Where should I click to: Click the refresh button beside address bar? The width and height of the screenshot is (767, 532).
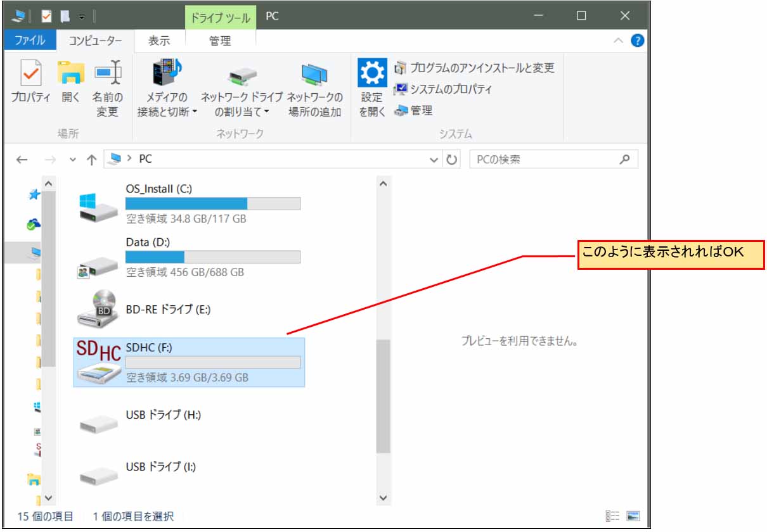coord(451,160)
